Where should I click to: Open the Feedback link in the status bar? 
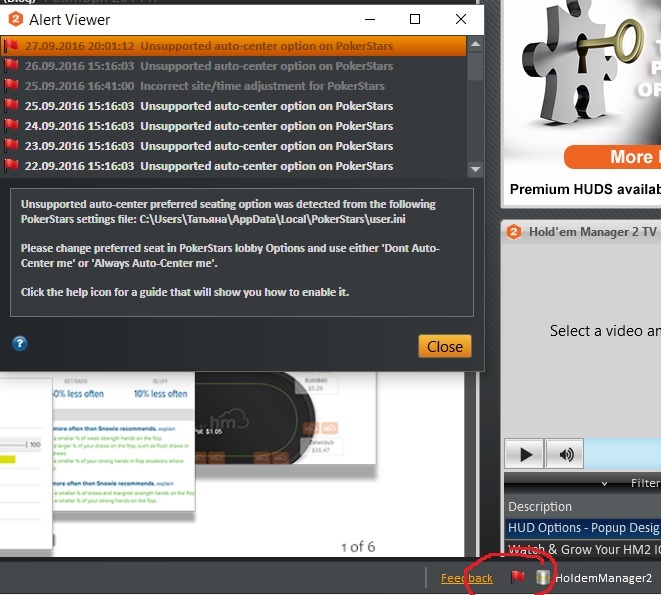click(x=467, y=578)
